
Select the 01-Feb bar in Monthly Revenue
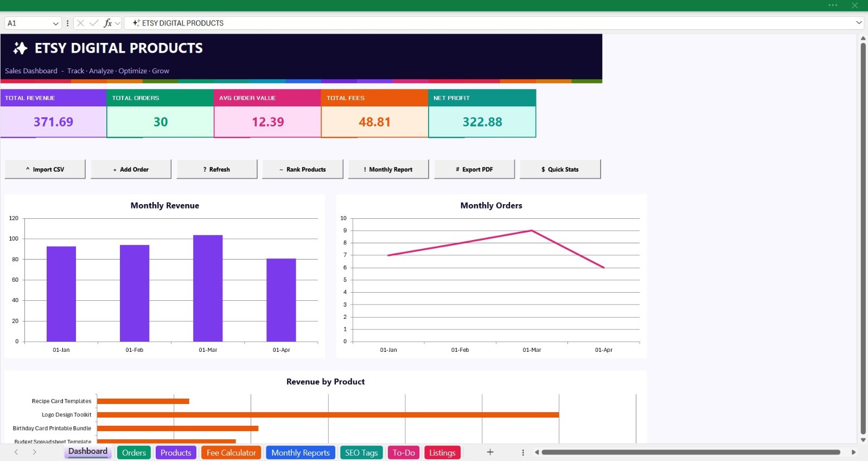click(x=135, y=293)
